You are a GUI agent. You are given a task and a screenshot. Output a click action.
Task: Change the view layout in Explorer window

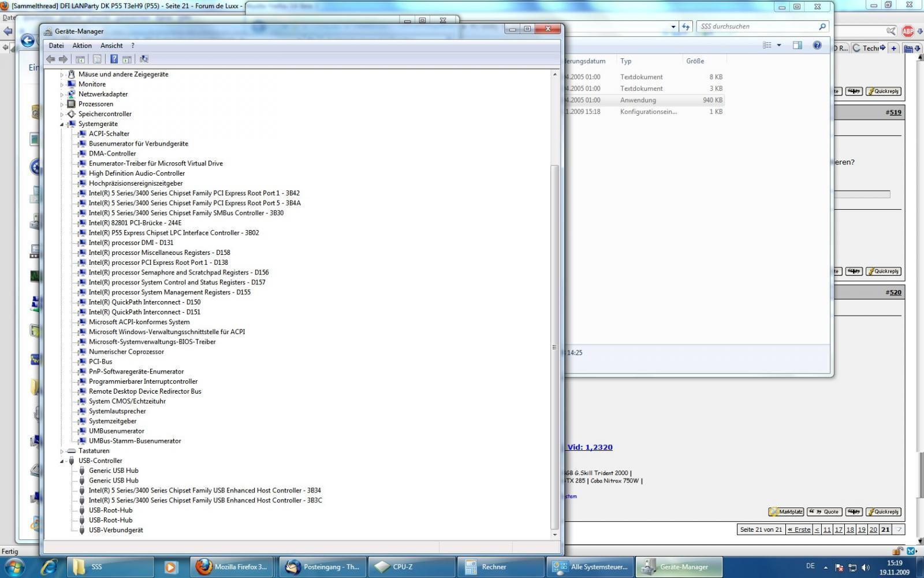pyautogui.click(x=767, y=45)
